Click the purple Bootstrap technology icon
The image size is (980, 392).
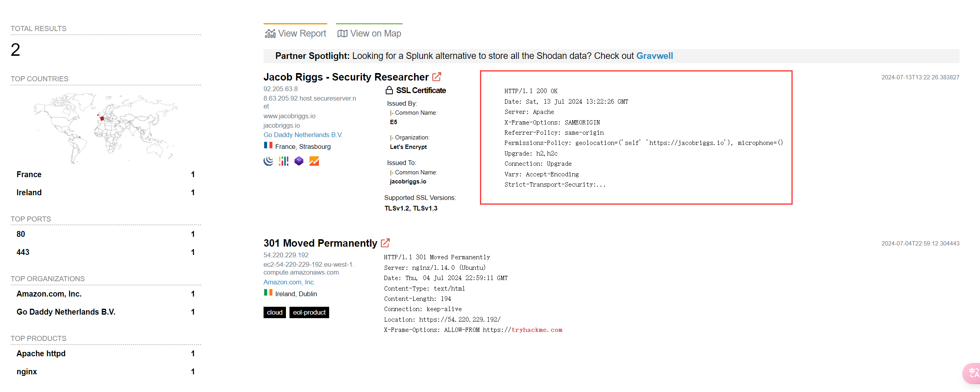pyautogui.click(x=299, y=161)
